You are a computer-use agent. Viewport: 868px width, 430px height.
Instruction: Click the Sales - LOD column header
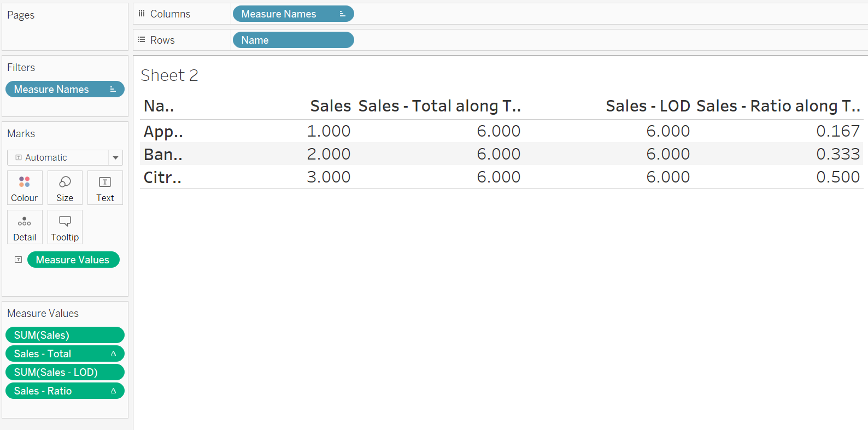pos(647,106)
